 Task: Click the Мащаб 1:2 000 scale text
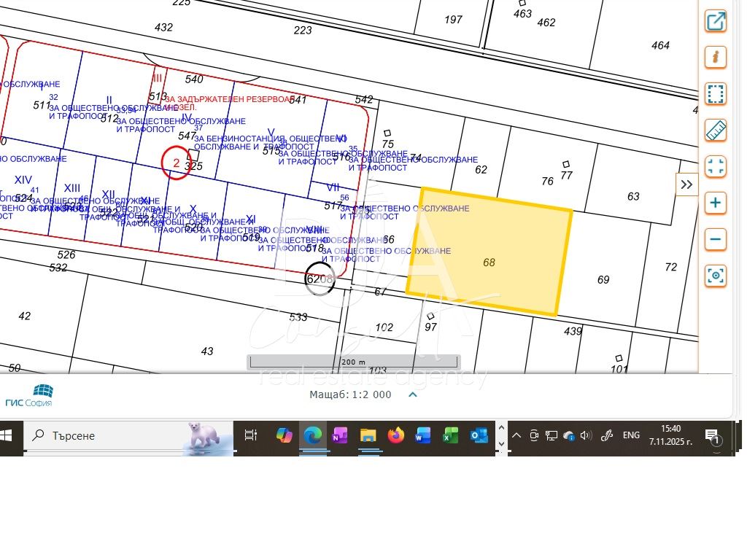[x=350, y=394]
